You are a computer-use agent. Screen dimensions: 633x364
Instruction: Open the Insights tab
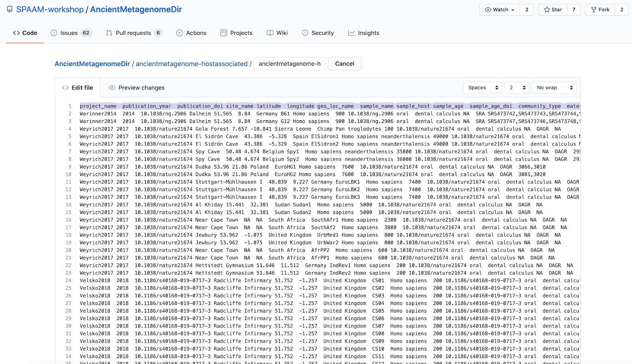point(364,33)
